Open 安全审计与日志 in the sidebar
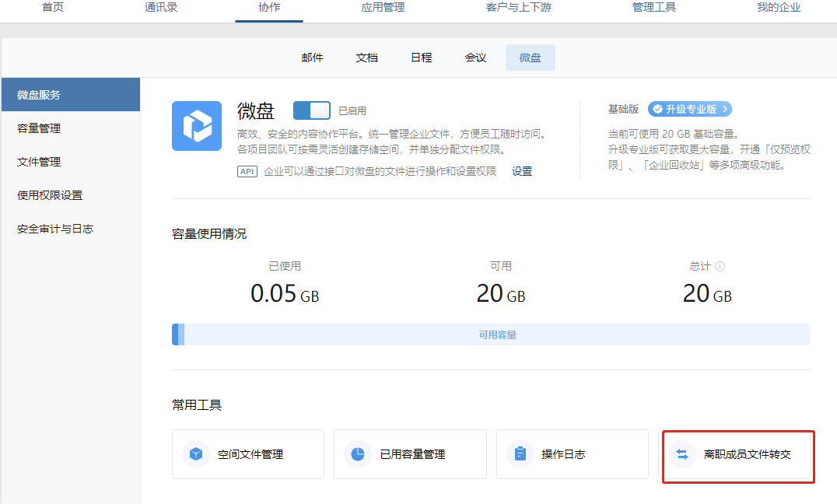The height and width of the screenshot is (504, 837). 55,229
